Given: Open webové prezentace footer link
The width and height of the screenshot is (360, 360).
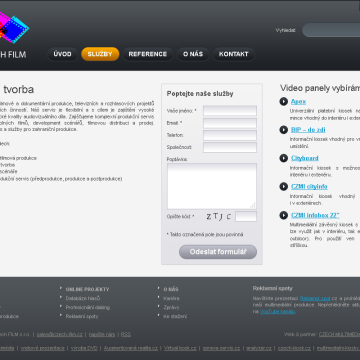Looking at the screenshot, I should coord(43,348).
